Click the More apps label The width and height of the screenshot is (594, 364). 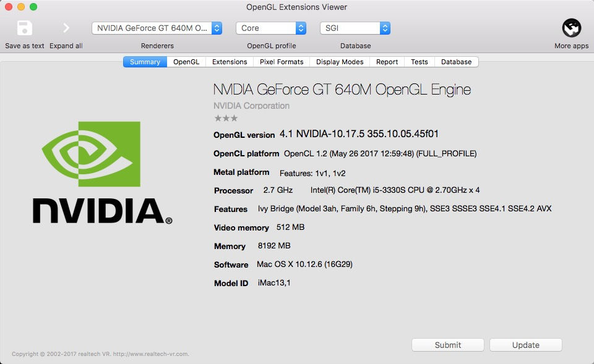pyautogui.click(x=571, y=46)
